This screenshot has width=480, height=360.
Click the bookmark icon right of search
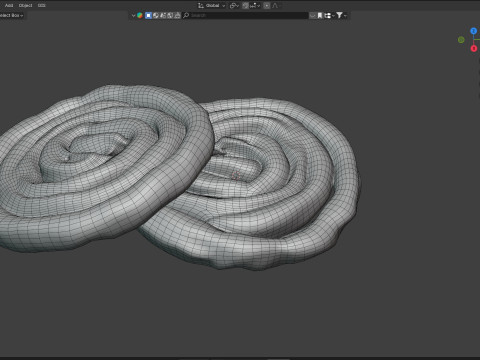tap(320, 15)
